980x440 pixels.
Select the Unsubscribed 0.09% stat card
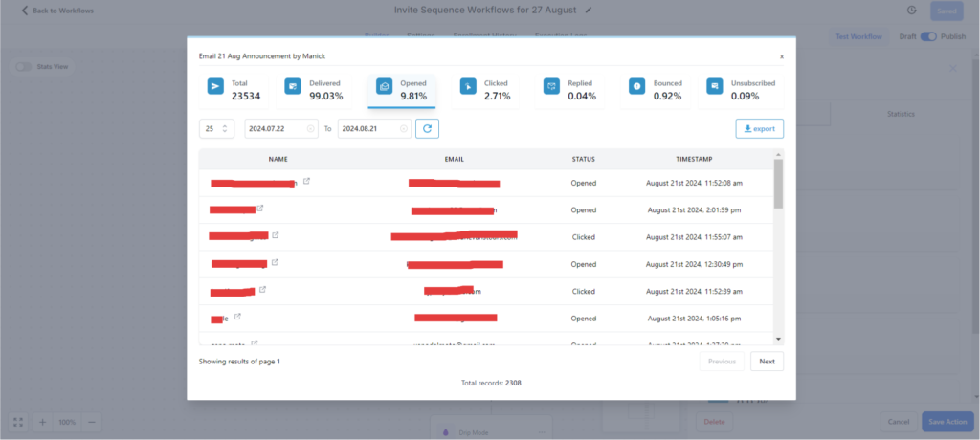click(x=742, y=91)
